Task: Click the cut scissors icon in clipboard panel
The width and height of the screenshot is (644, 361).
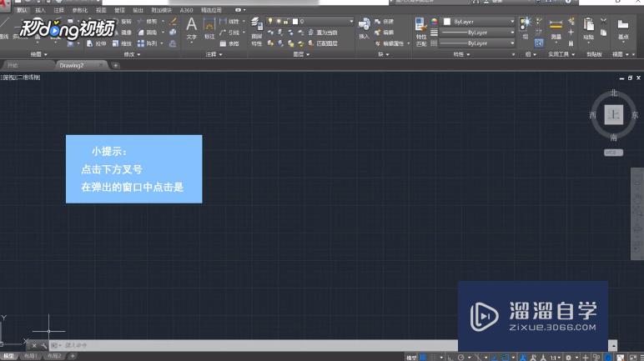Action: [x=603, y=21]
